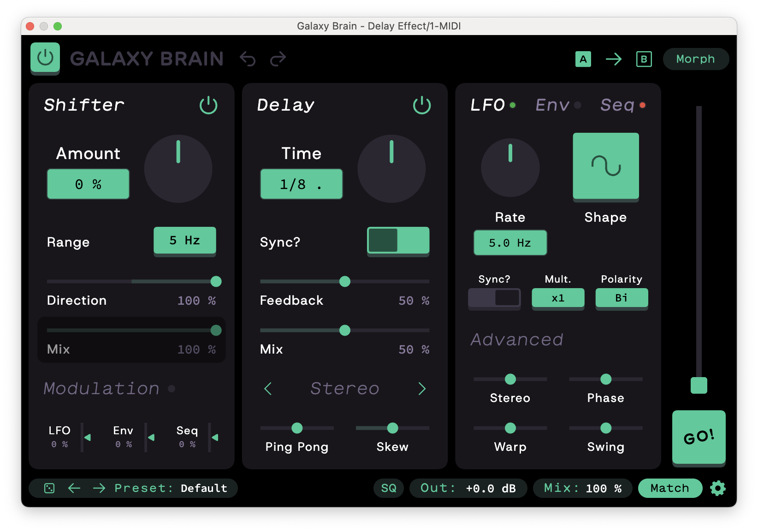Toggle the Shifter section power
This screenshot has width=758, height=532.
[208, 105]
